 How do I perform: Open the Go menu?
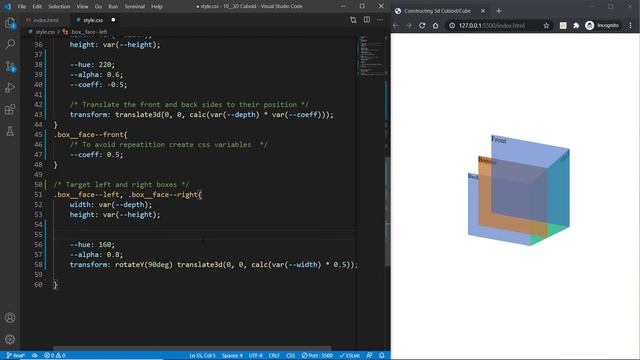[98, 7]
